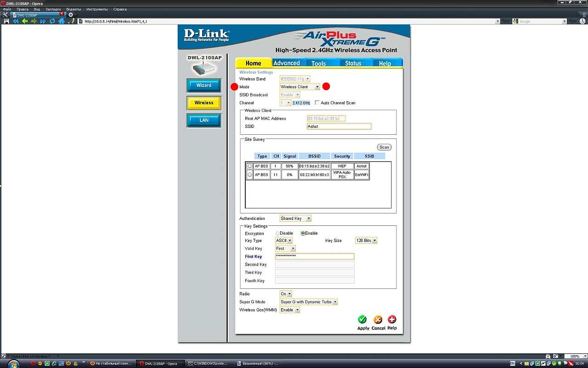Viewport: 588px width, 368px height.
Task: Select the Home tab
Action: pyautogui.click(x=253, y=63)
